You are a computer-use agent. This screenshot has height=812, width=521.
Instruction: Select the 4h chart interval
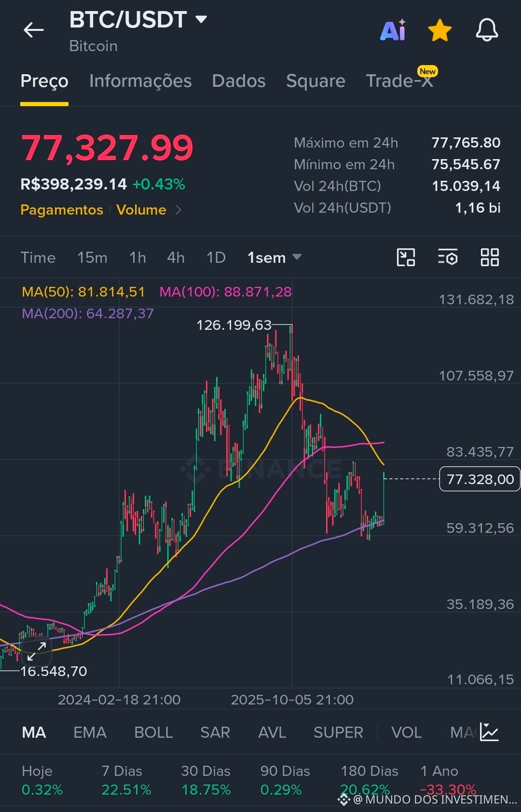(x=176, y=257)
